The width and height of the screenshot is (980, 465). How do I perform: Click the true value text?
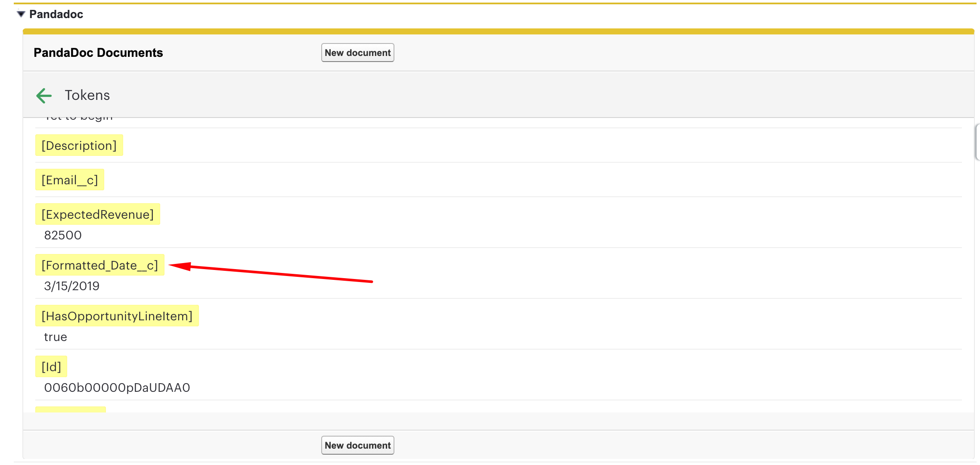click(x=56, y=337)
